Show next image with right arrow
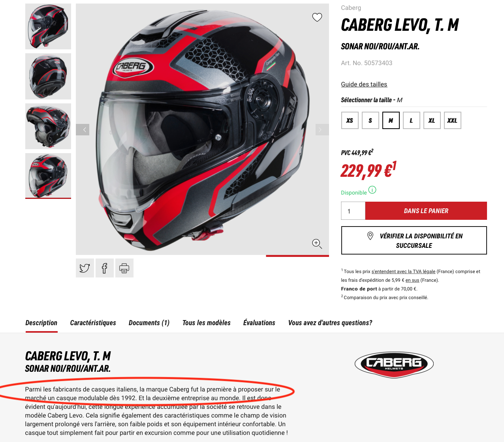Image resolution: width=504 pixels, height=442 pixels. point(322,129)
